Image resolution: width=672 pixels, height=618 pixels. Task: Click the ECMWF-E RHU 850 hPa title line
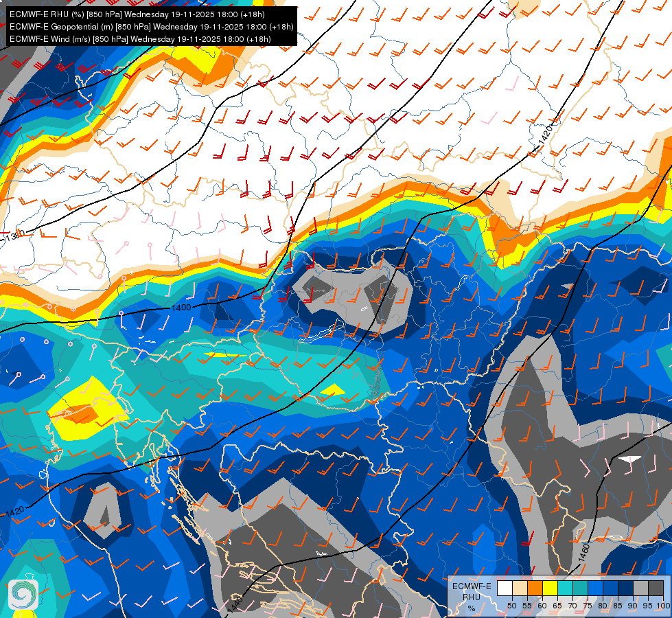137,14
